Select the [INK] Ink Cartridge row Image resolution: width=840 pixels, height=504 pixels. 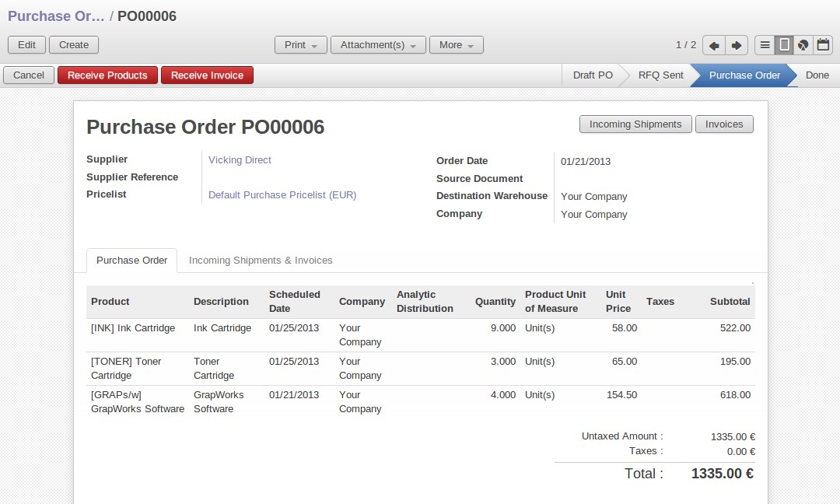[x=421, y=335]
